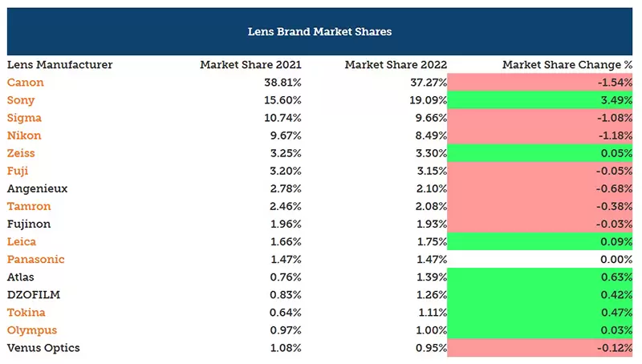Click the Venus Optics row label
The height and width of the screenshot is (364, 642).
pyautogui.click(x=43, y=347)
